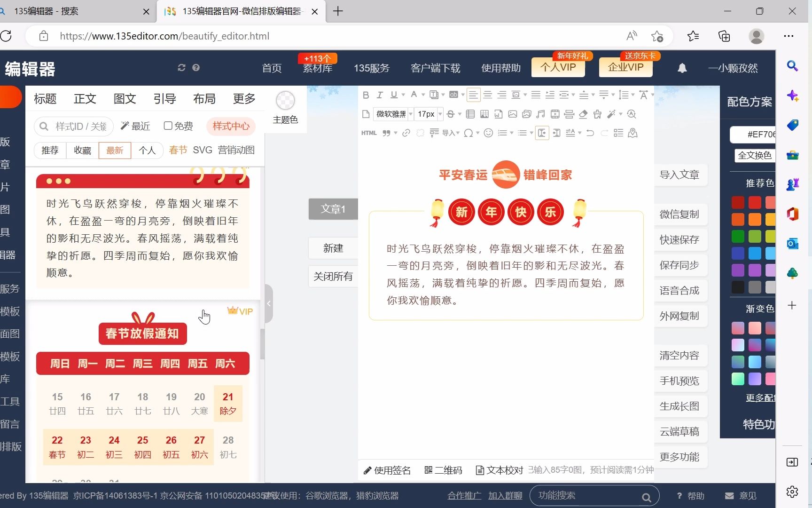Click the insert video icon
The height and width of the screenshot is (508, 812).
pos(555,114)
